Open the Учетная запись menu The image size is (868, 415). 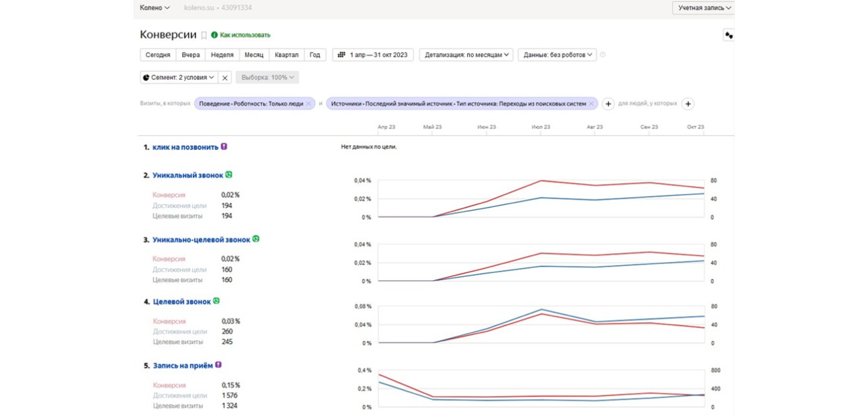click(x=703, y=8)
